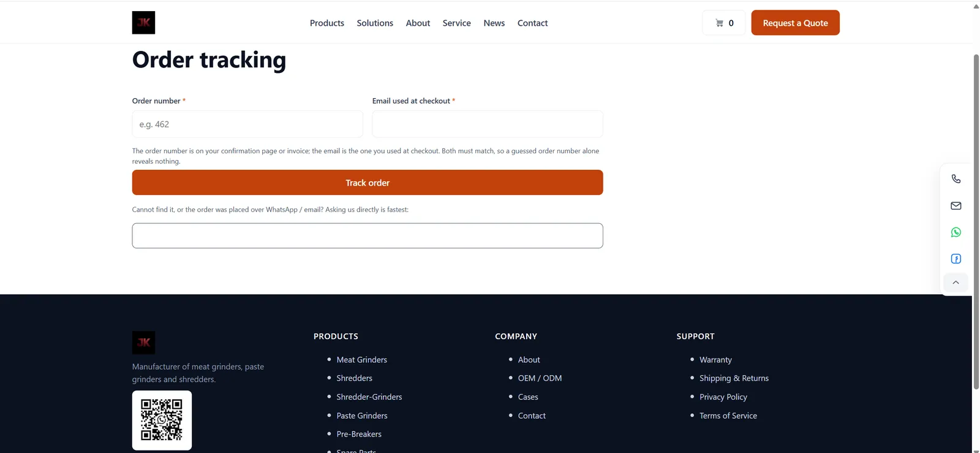Focus the Order number input field
Viewport: 980px width, 453px height.
pos(247,124)
